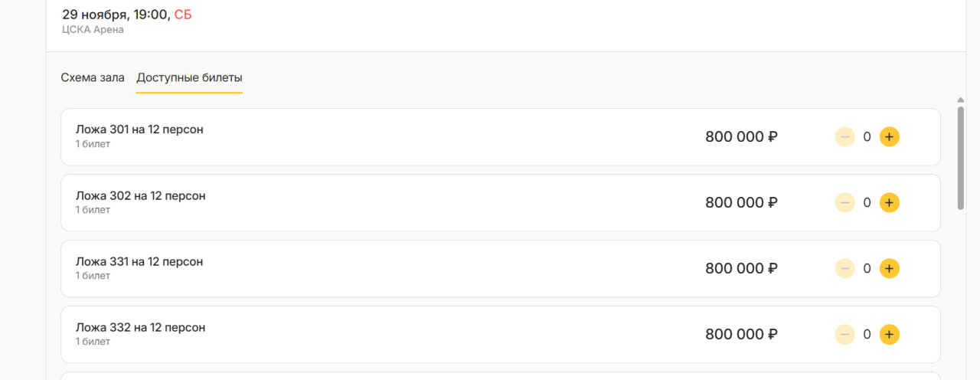Screen dimensions: 980x380
Task: Switch to Схема зала tab
Action: coord(93,77)
